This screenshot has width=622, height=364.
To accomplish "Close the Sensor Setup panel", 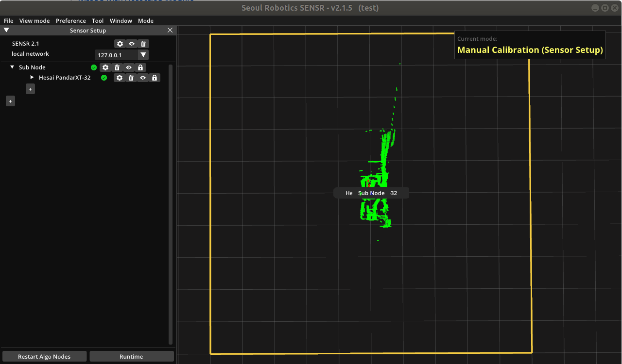I will (170, 30).
